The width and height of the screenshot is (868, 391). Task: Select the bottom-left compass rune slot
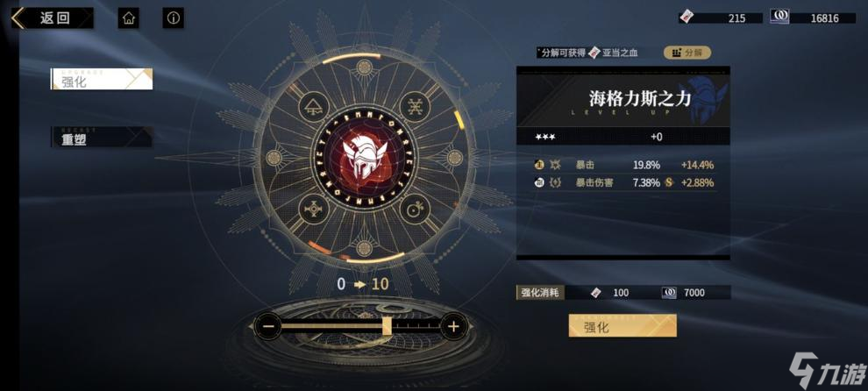click(x=314, y=210)
